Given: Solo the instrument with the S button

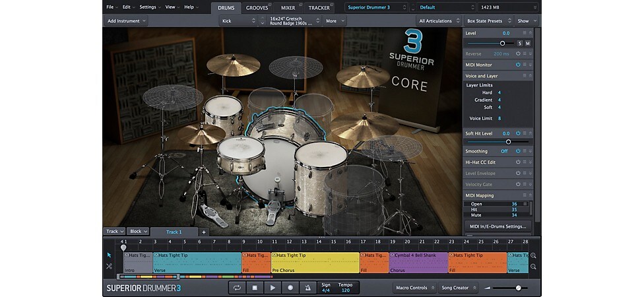Looking at the screenshot, I should pyautogui.click(x=520, y=43).
